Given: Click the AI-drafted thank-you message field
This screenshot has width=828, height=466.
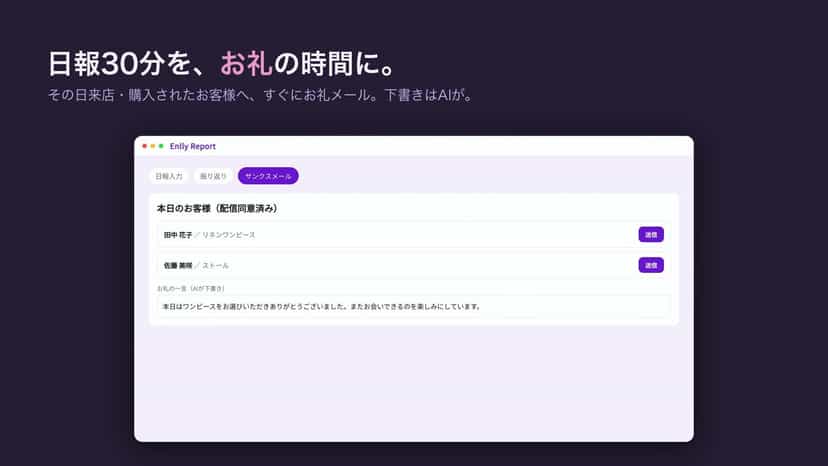Looking at the screenshot, I should coord(414,306).
